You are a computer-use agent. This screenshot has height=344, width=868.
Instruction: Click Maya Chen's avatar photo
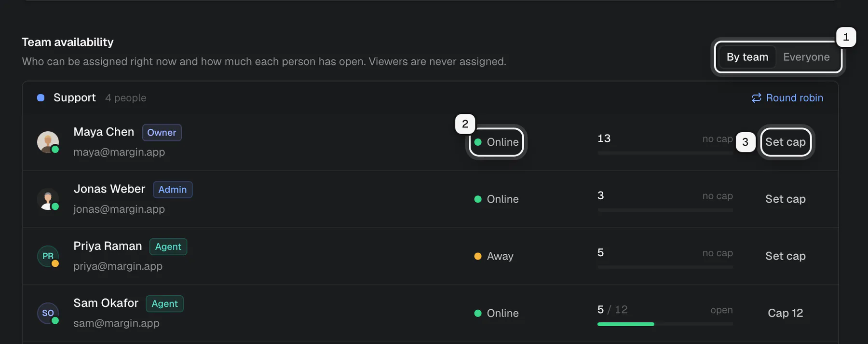click(48, 142)
